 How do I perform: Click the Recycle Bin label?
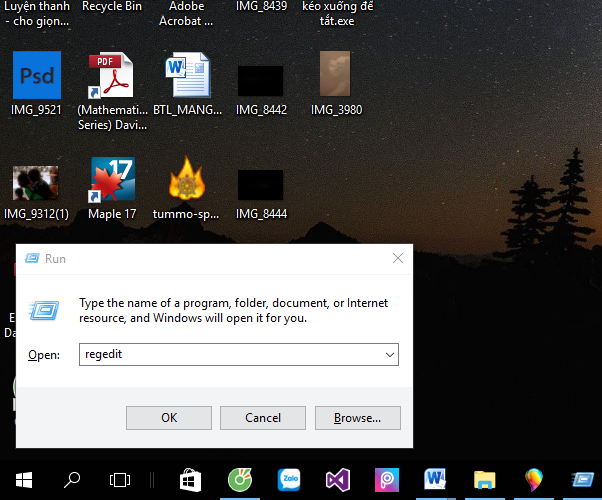[112, 6]
